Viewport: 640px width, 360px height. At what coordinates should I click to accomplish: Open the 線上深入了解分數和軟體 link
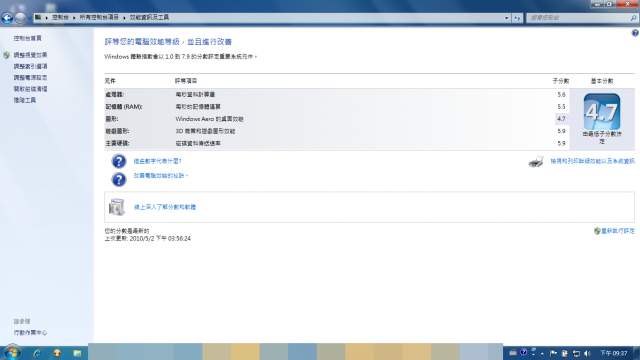click(x=165, y=207)
